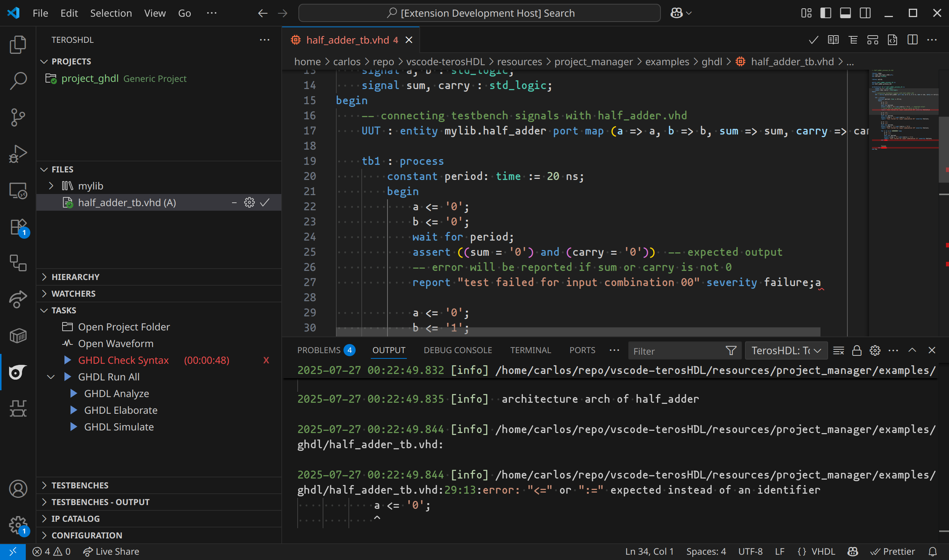Click Live Share in status bar

tap(111, 552)
